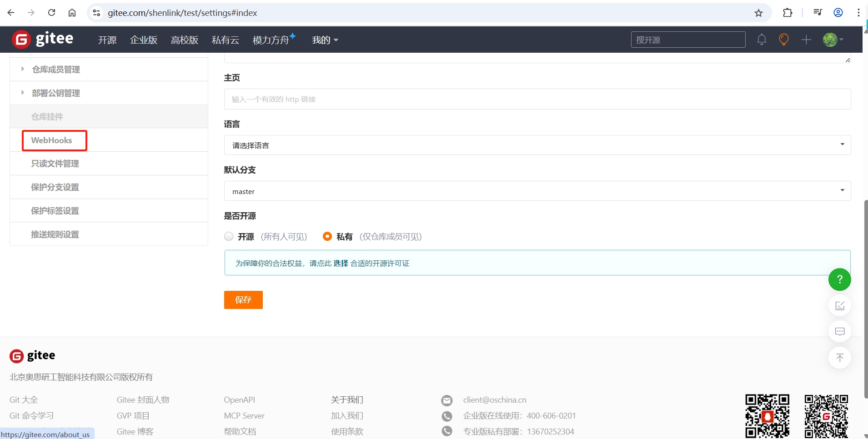This screenshot has width=868, height=439.
Task: Switch to the WebHooks settings section
Action: point(51,140)
